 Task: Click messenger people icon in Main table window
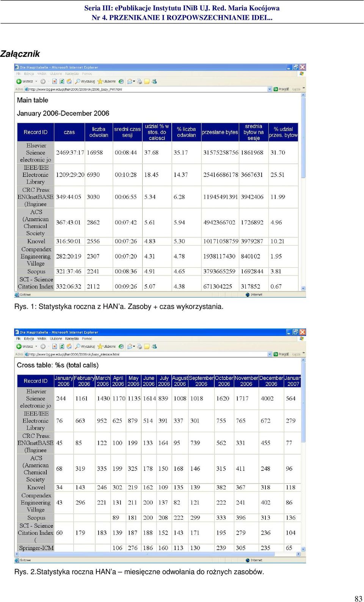click(x=154, y=82)
